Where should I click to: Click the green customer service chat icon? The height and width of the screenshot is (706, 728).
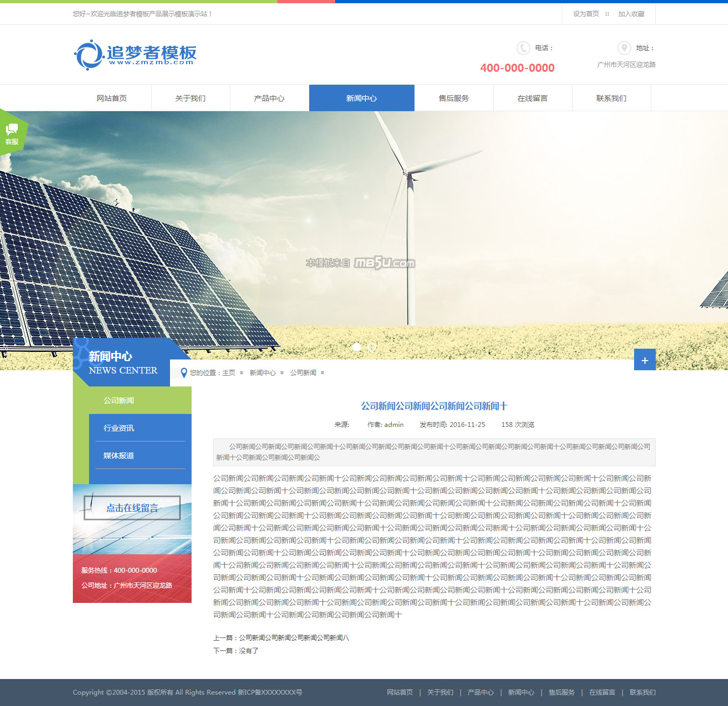12,133
